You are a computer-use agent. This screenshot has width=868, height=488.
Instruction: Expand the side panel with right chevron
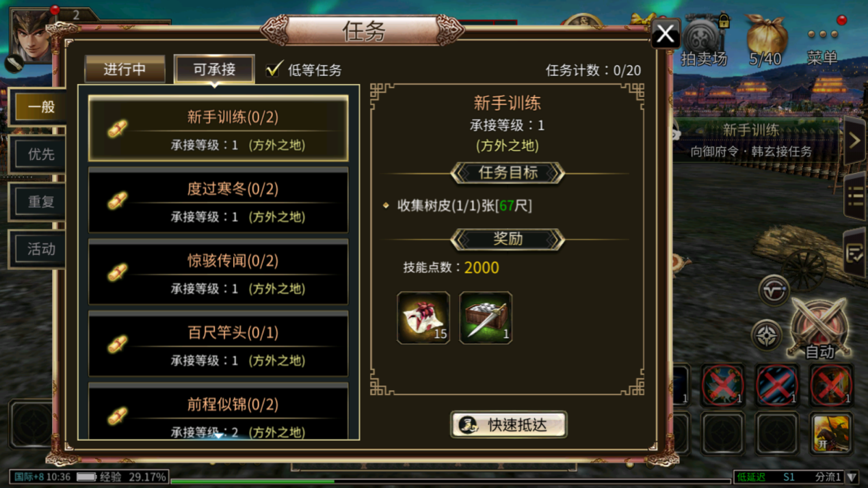pyautogui.click(x=854, y=141)
